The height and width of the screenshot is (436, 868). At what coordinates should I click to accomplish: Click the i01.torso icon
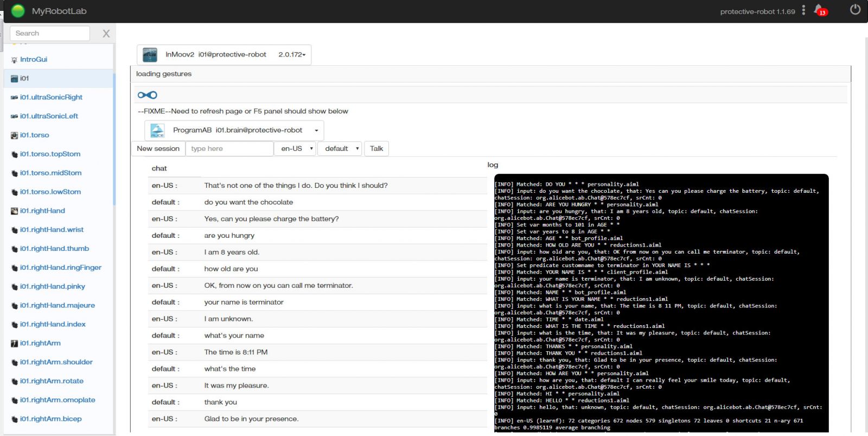click(x=14, y=135)
